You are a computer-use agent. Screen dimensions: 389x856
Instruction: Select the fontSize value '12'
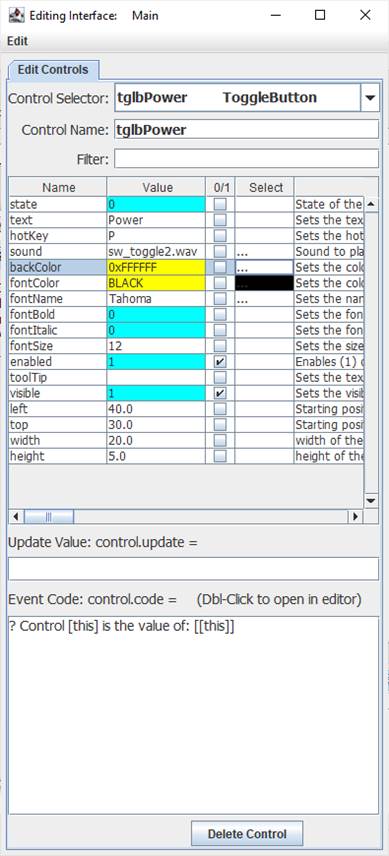(156, 346)
